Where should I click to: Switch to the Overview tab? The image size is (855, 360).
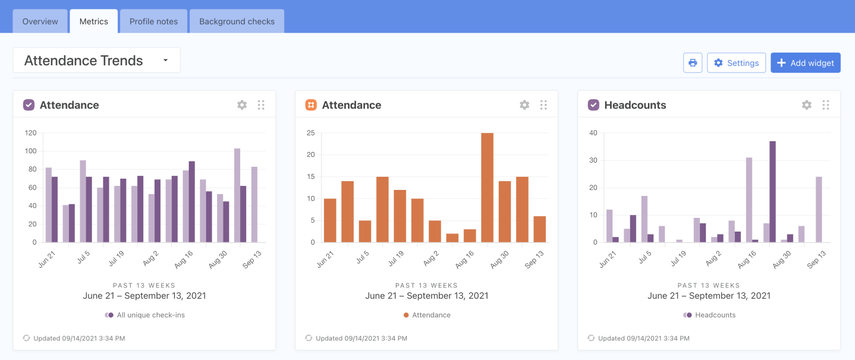pos(40,21)
